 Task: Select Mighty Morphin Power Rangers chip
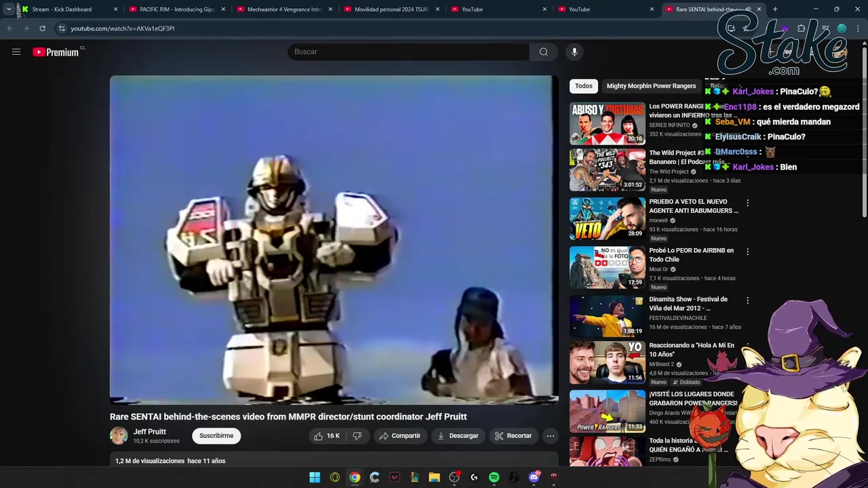[x=651, y=86]
